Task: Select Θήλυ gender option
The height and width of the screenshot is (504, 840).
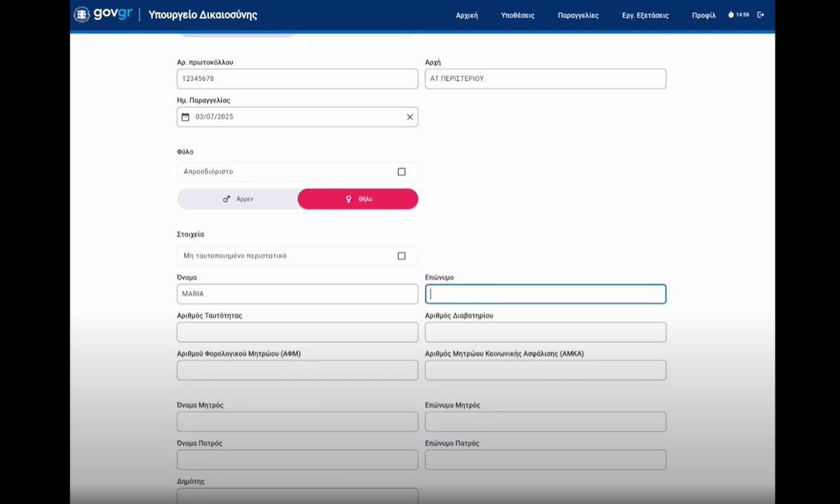Action: coord(358,200)
